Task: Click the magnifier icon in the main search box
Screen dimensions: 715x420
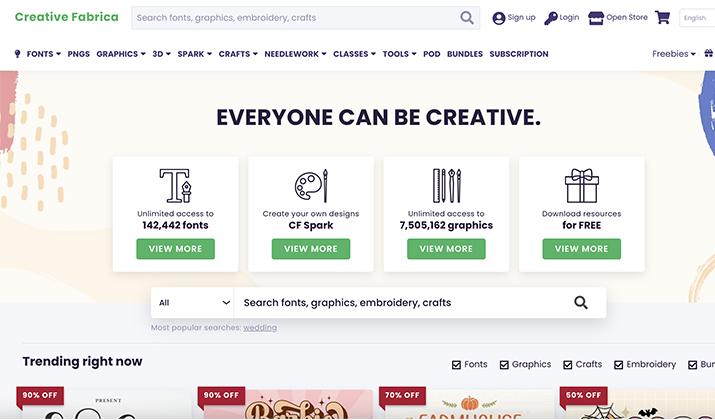Action: (x=580, y=302)
